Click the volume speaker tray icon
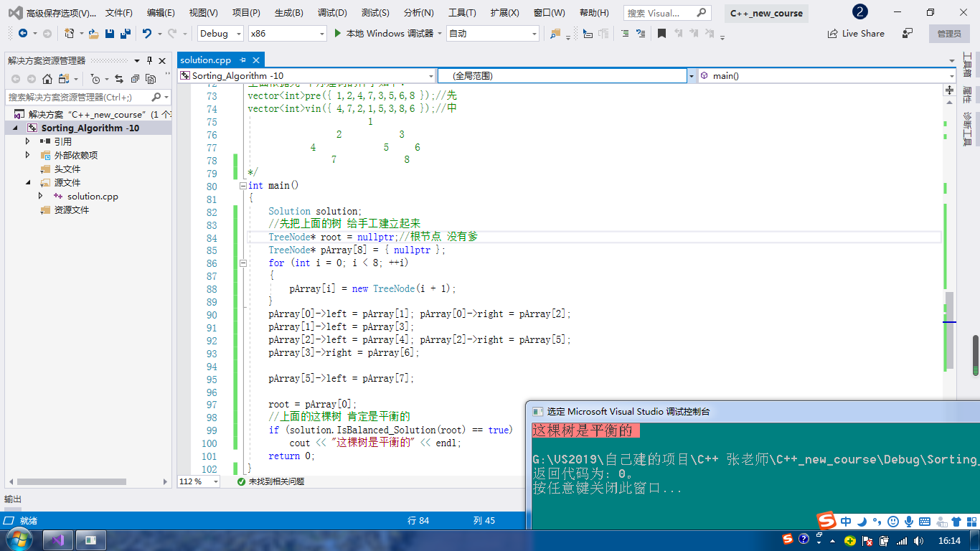 click(919, 540)
